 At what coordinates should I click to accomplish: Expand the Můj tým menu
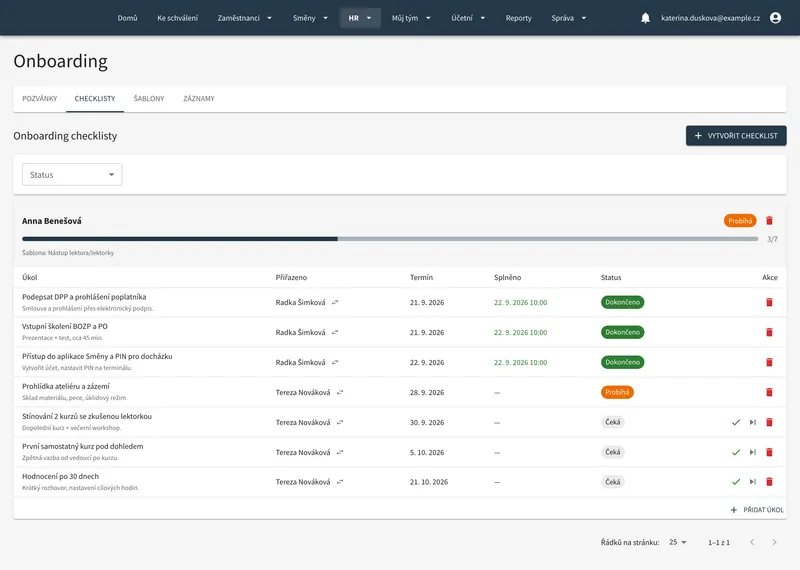[x=411, y=18]
